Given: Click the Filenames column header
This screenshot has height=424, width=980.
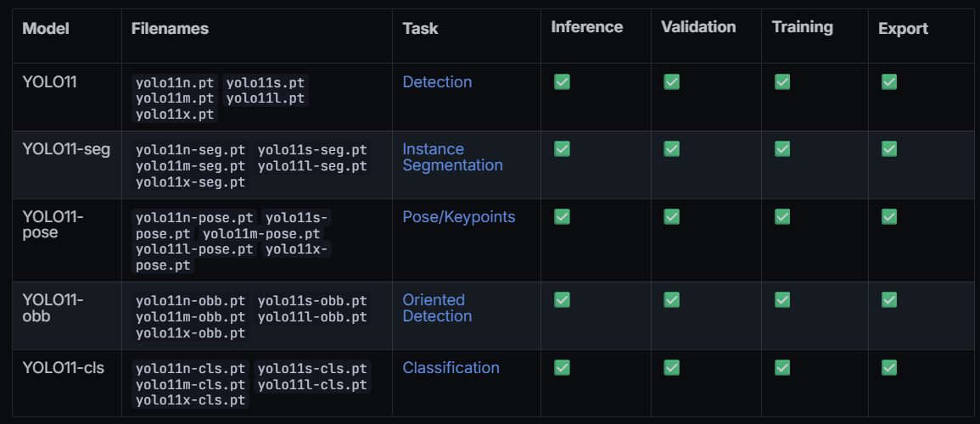Looking at the screenshot, I should coord(170,28).
